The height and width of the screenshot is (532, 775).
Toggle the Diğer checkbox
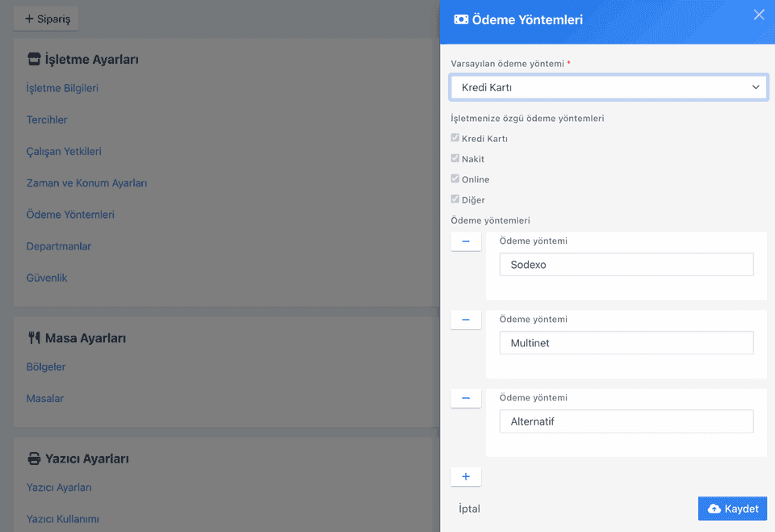coord(455,199)
